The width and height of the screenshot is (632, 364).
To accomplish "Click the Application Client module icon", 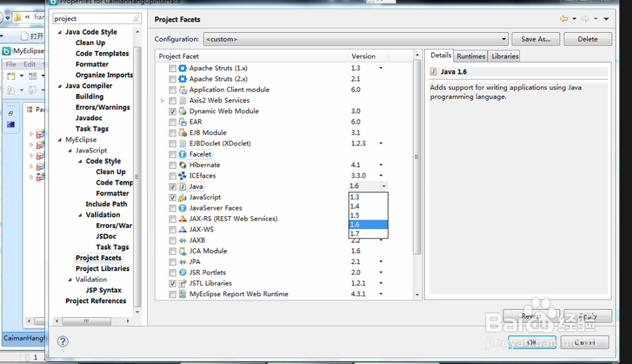I will tap(183, 90).
